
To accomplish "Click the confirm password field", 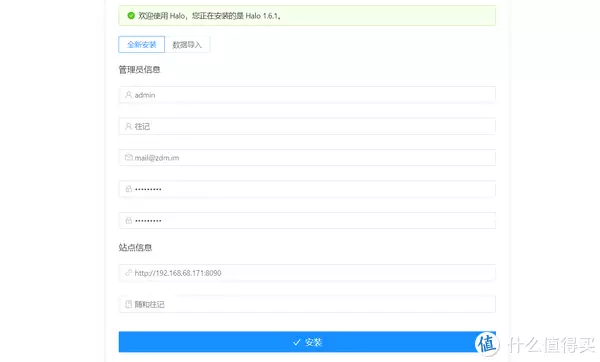I will (x=307, y=220).
